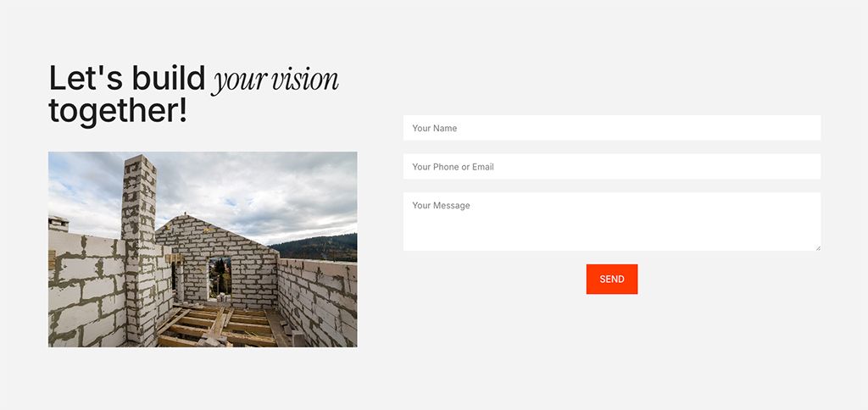
Task: Click the window opening in the gable wall
Action: pyautogui.click(x=220, y=276)
